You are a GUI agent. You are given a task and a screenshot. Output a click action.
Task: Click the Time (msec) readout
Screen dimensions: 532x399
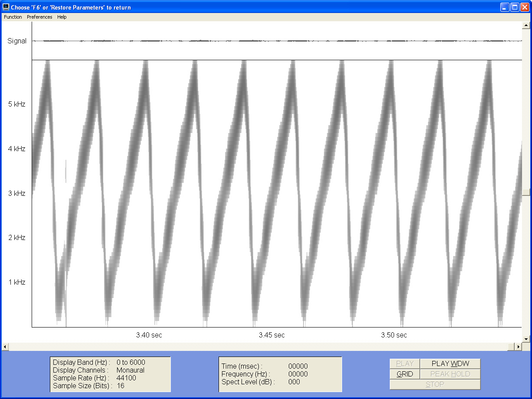point(298,366)
